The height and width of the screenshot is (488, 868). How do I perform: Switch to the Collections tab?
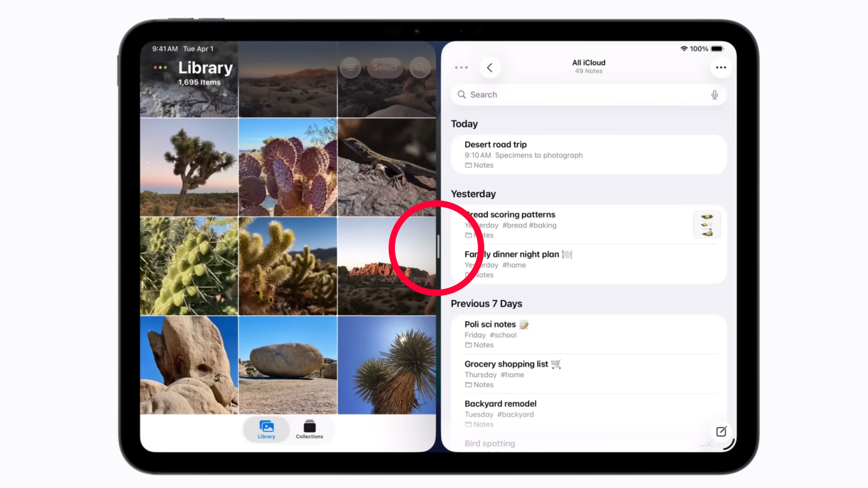(309, 429)
